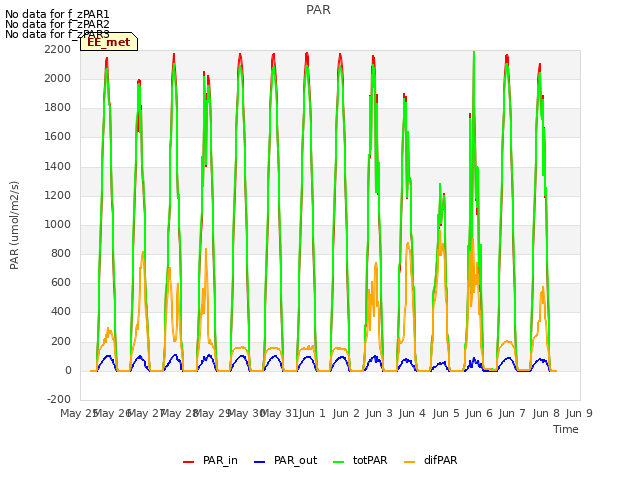Click the 600 y-axis tick label
This screenshot has width=640, height=480.
click(x=61, y=282)
